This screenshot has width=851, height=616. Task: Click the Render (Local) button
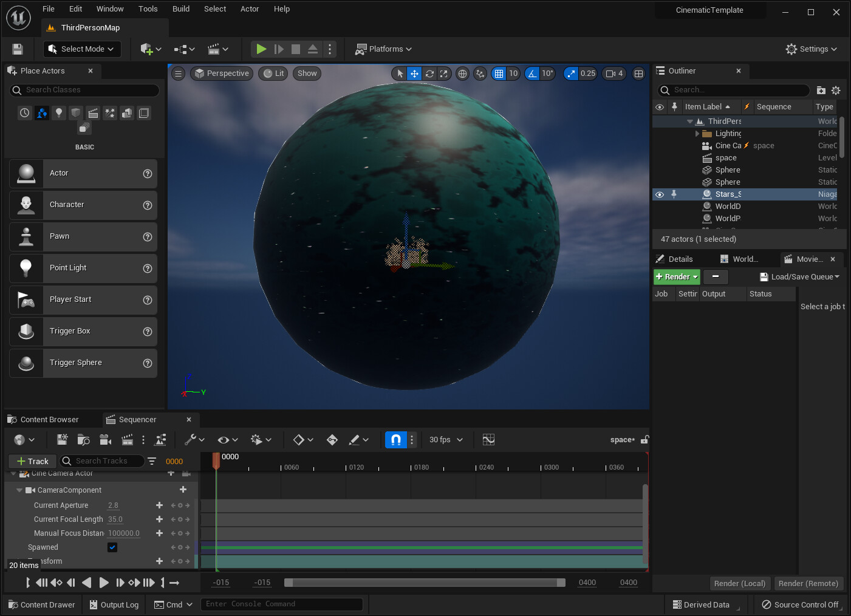point(739,583)
